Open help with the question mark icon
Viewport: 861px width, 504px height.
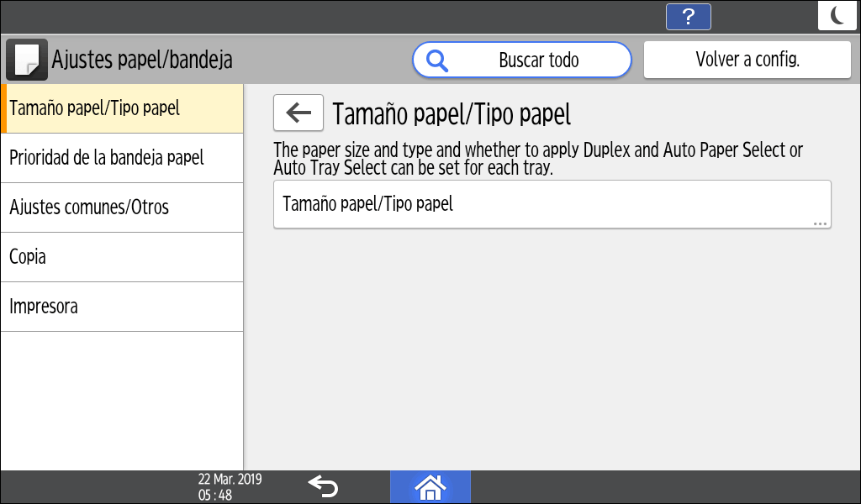click(688, 17)
